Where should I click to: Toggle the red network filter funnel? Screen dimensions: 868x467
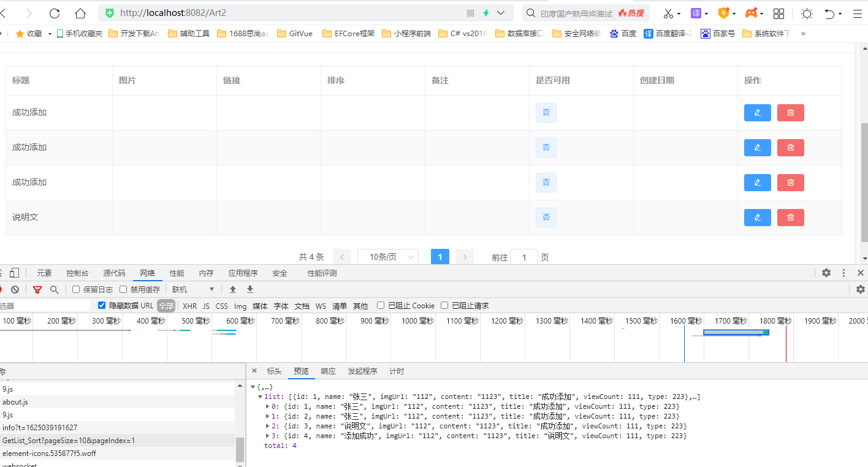pos(37,289)
